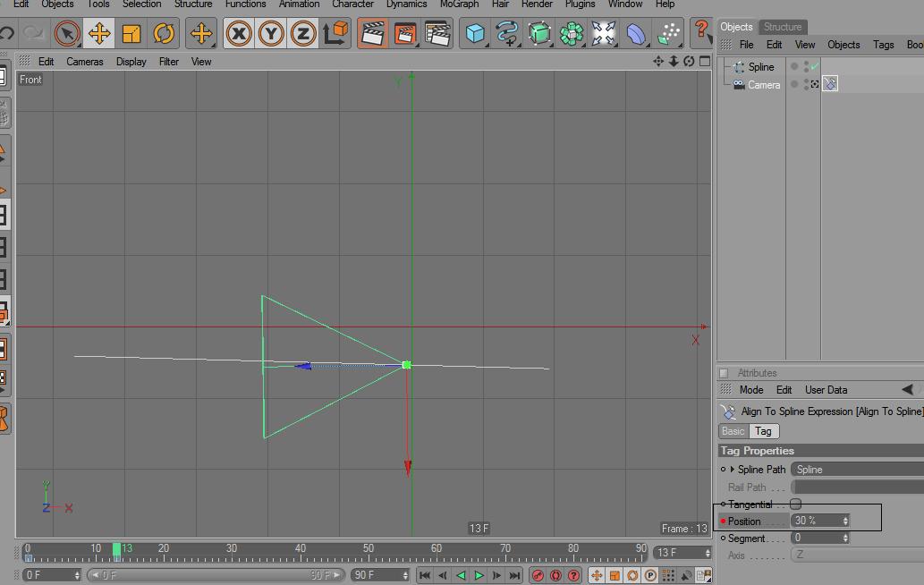Open the Tags menu in Objects panel

pyautogui.click(x=884, y=45)
